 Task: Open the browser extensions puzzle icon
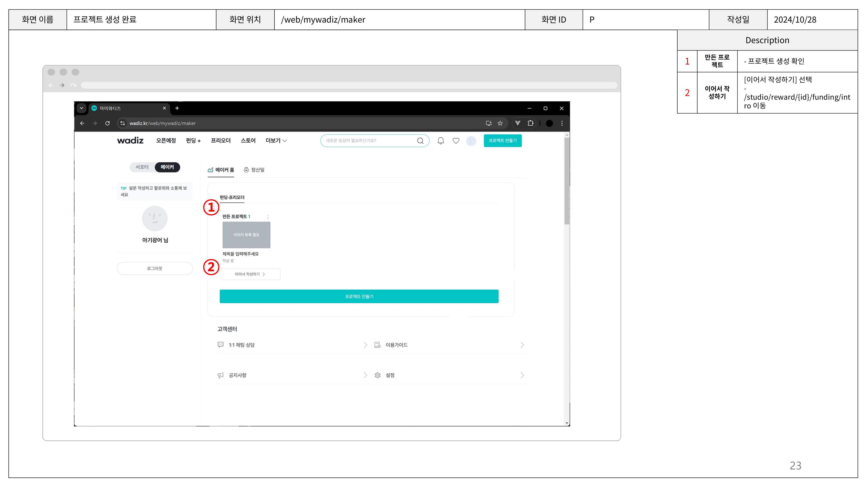click(x=530, y=123)
